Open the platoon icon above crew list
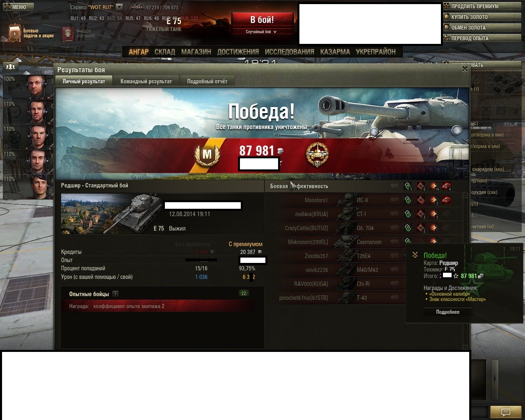The height and width of the screenshot is (420, 525). [10, 66]
